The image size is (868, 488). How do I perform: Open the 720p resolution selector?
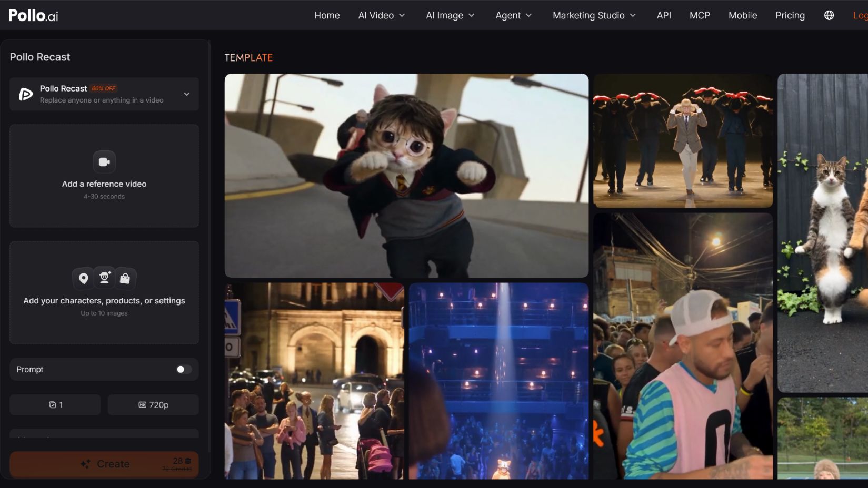(153, 405)
